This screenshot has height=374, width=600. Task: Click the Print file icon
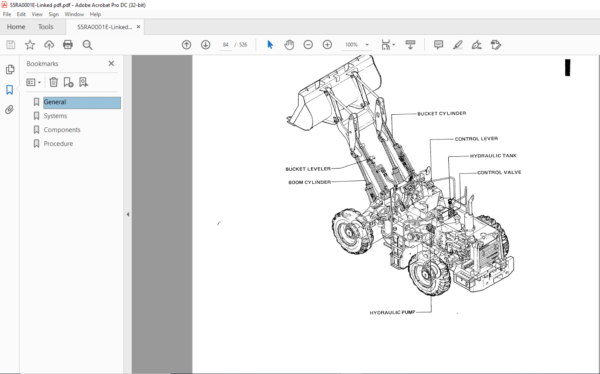(x=68, y=45)
